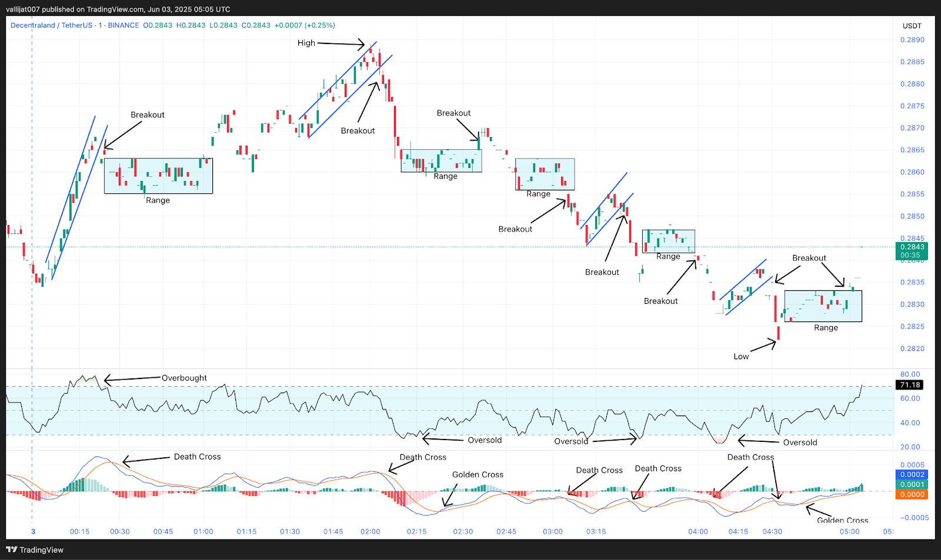Click the RSI axis value 40.00

point(910,423)
